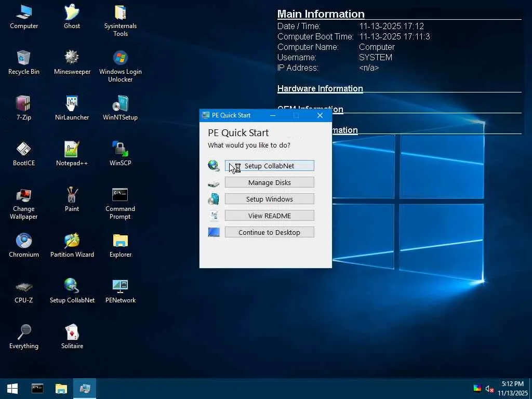The width and height of the screenshot is (532, 399).
Task: Select PE Quick Start taskbar button
Action: [85, 389]
